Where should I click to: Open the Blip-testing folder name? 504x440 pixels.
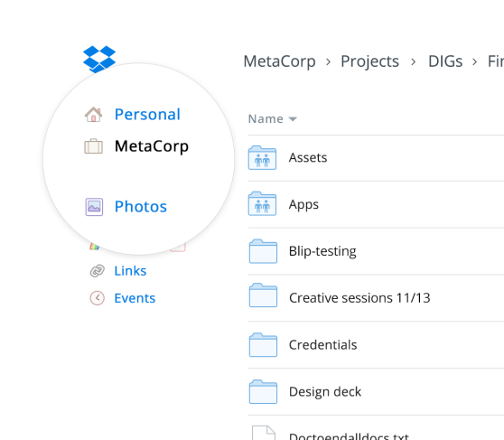pos(322,251)
